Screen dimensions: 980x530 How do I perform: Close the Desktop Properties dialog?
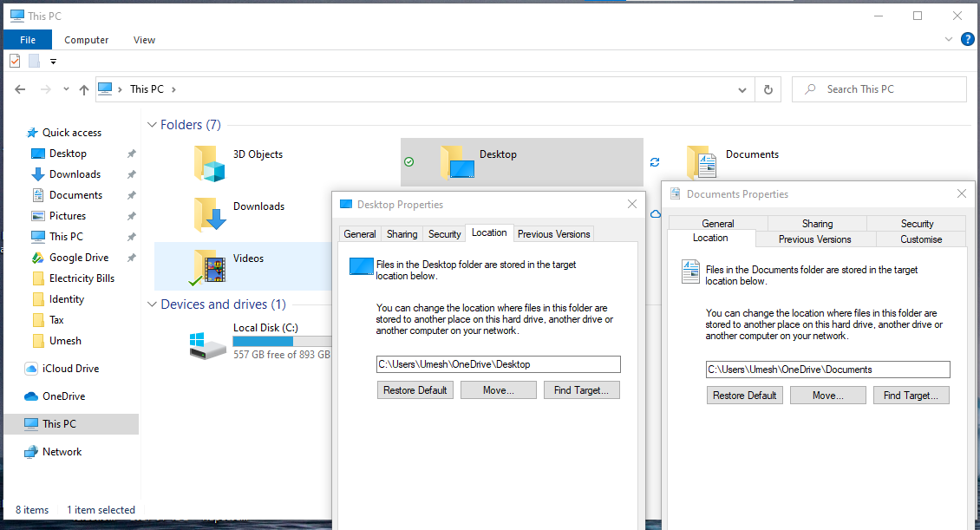632,204
